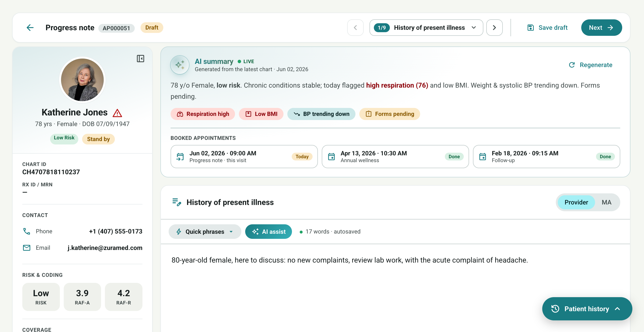Click the History of present illness edit icon
Screen dimensions: 644x332
[x=177, y=202]
